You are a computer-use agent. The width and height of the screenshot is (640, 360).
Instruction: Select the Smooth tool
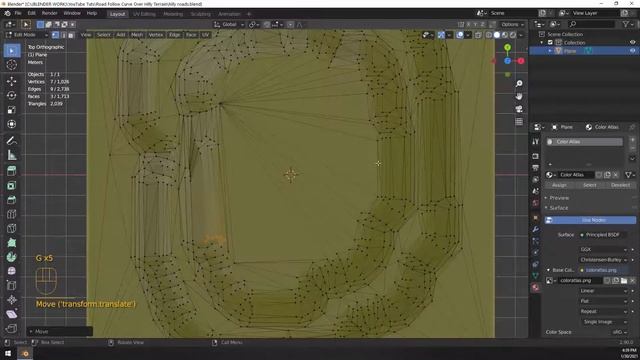click(12, 271)
